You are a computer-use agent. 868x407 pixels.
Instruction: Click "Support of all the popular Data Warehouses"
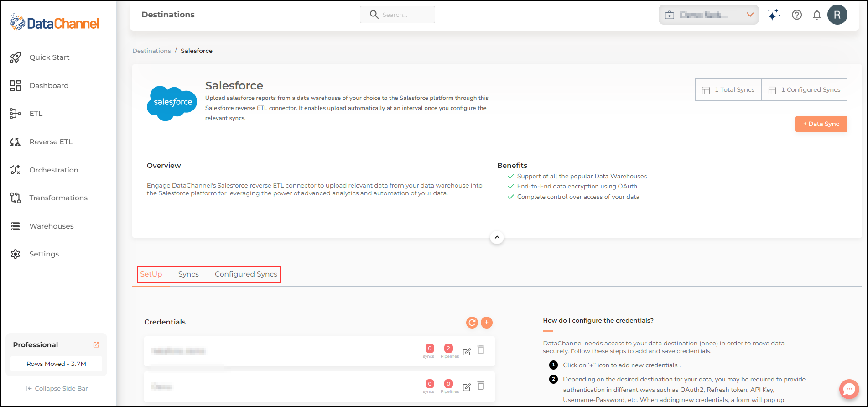coord(582,177)
